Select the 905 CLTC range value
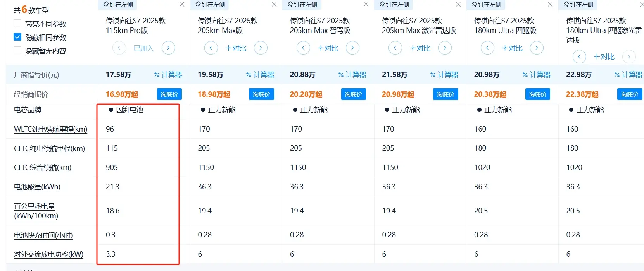This screenshot has height=271, width=644. tap(112, 167)
